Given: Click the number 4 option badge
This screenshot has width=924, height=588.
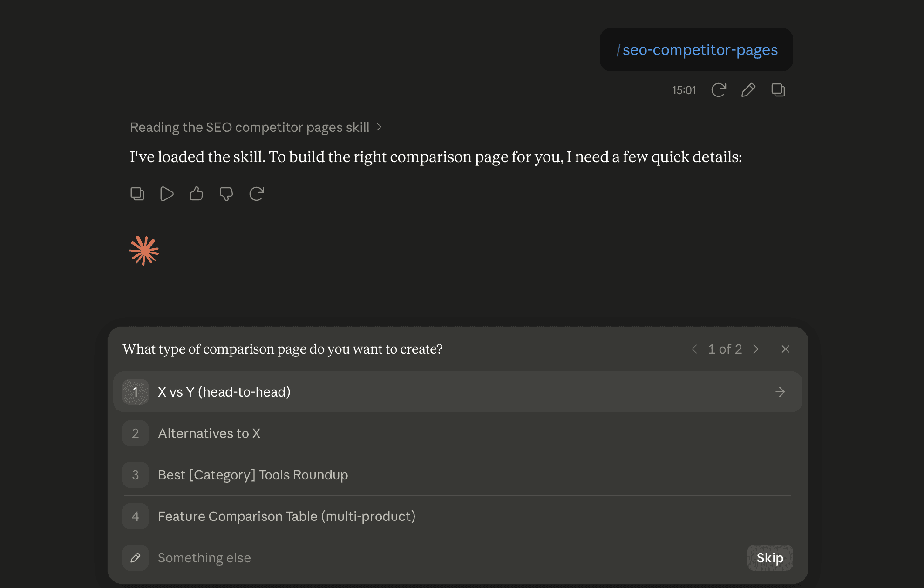Looking at the screenshot, I should [136, 516].
